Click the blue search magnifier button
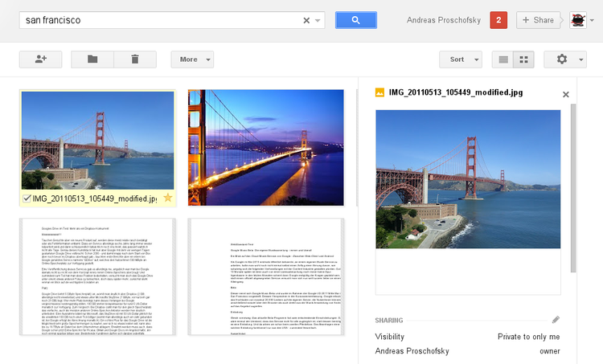603x364 pixels. point(356,20)
